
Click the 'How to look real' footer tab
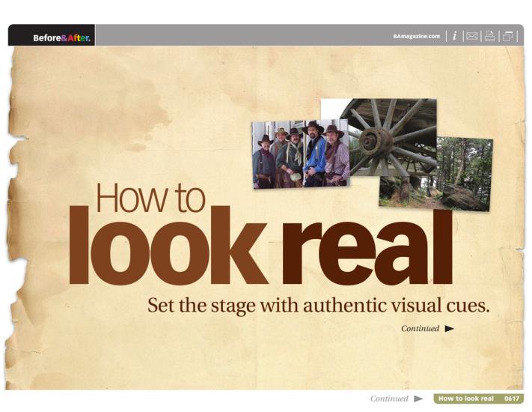tap(479, 399)
